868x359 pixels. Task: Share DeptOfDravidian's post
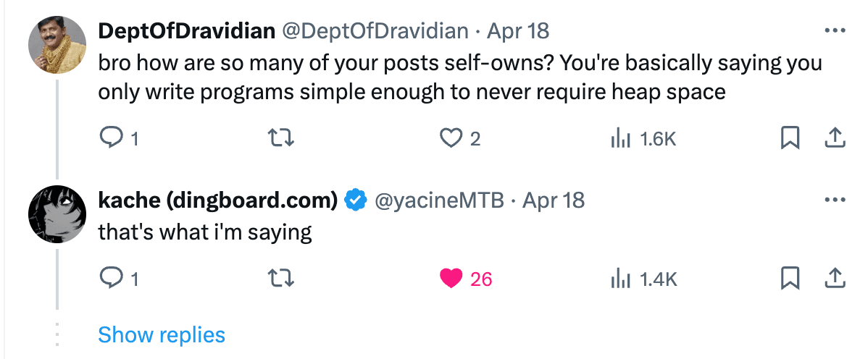(835, 138)
